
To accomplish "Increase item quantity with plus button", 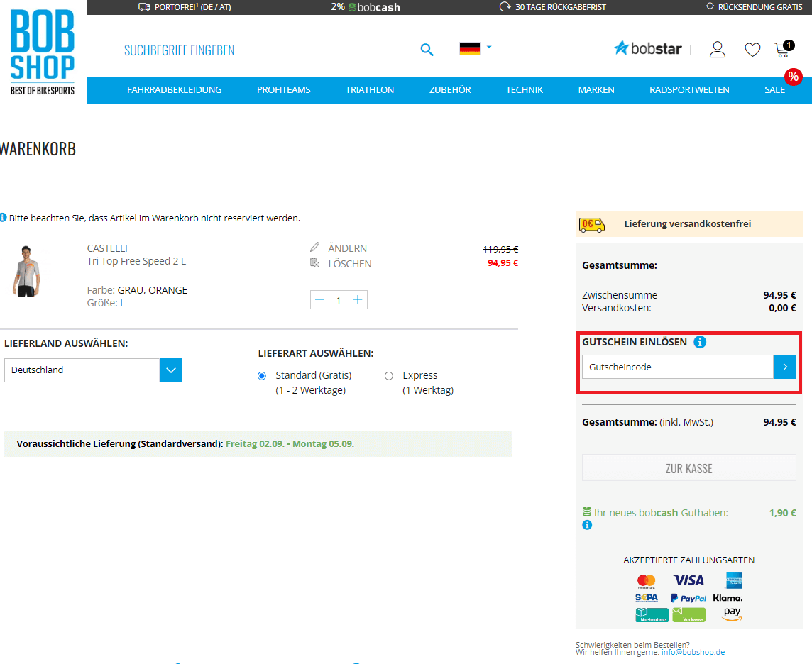I will point(358,300).
